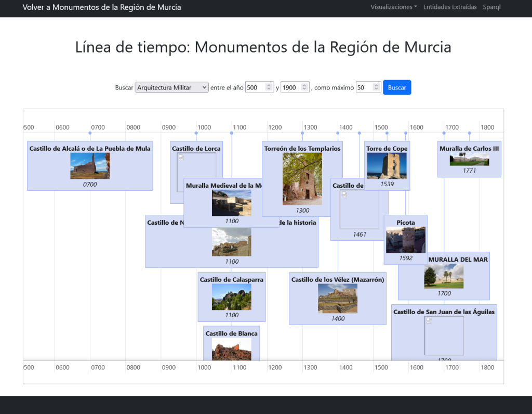Click the Torreón de los Templarios image
The image size is (532, 414).
pyautogui.click(x=302, y=178)
